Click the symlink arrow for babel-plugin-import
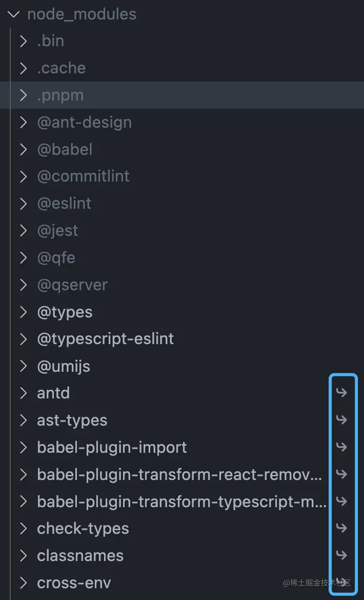 342,447
